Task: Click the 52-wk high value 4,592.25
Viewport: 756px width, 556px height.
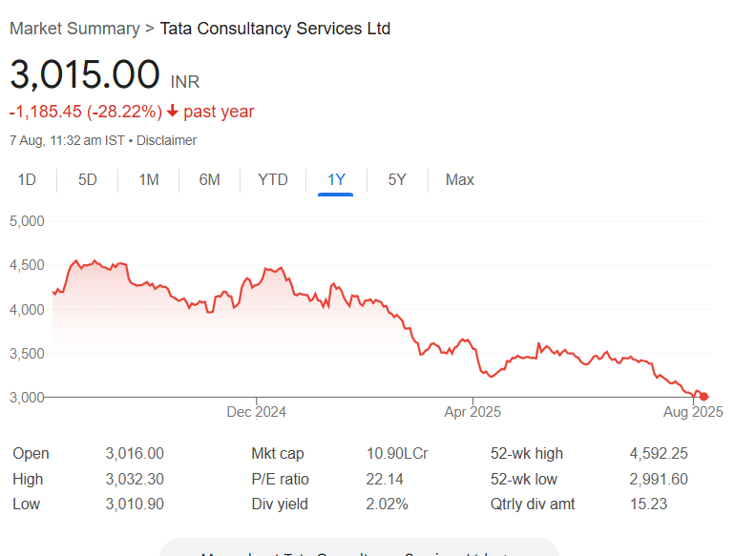Action: pyautogui.click(x=658, y=453)
